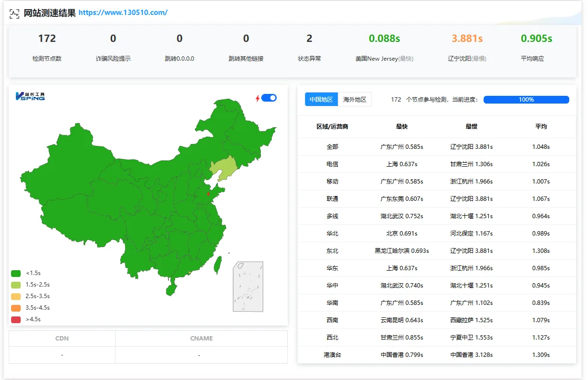588x380 pixels.
Task: Click 北京 0.691s cell
Action: coord(402,234)
